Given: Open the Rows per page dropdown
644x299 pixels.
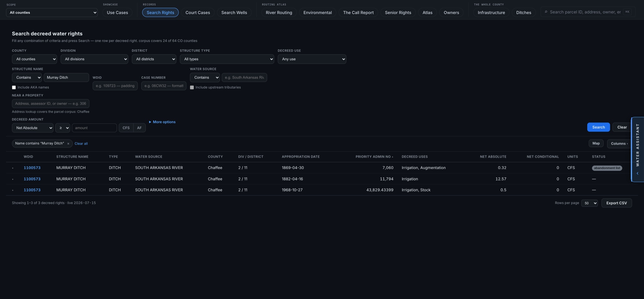Looking at the screenshot, I should click(590, 203).
